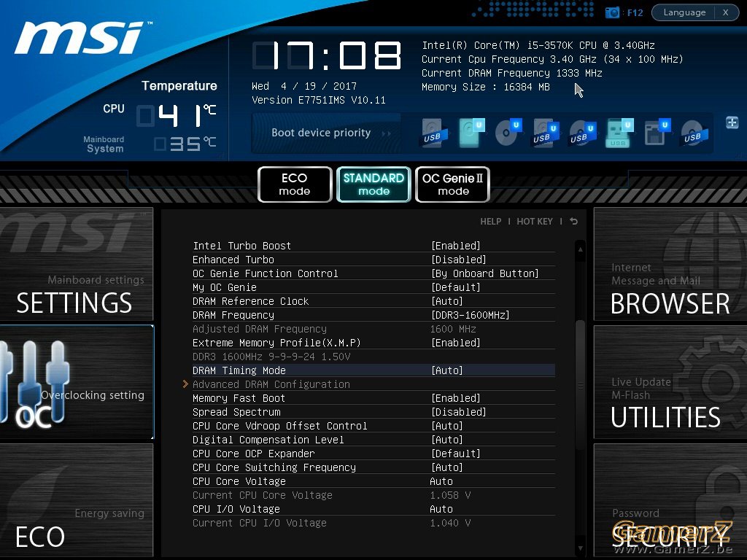Click the Adjusted DRAM Frequency 1600 MHz value

[x=452, y=329]
